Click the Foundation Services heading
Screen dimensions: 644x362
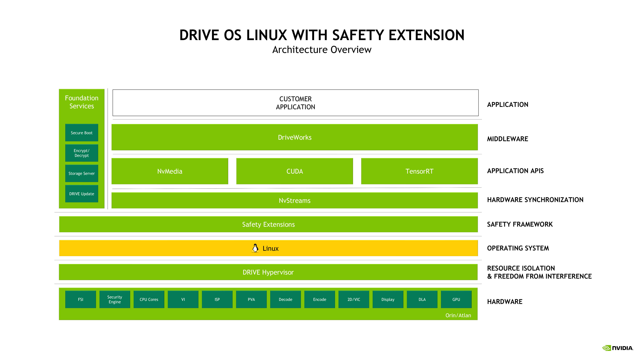pos(81,102)
